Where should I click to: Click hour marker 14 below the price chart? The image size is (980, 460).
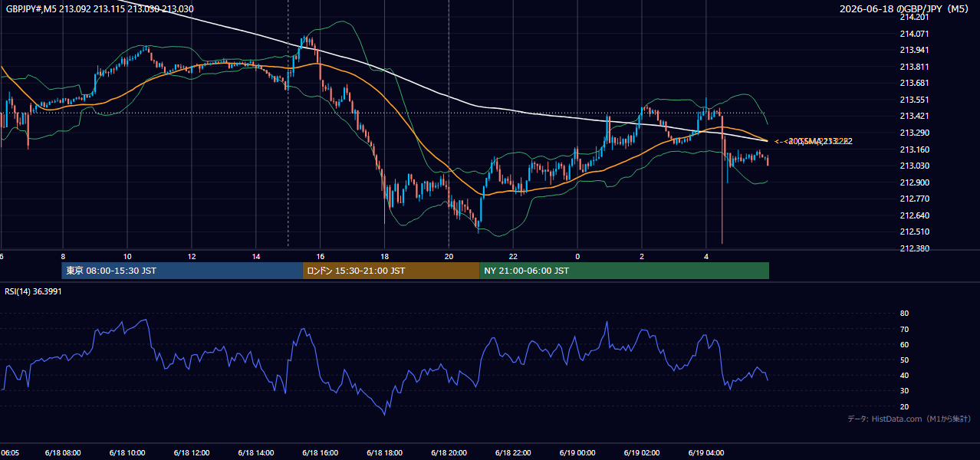256,256
